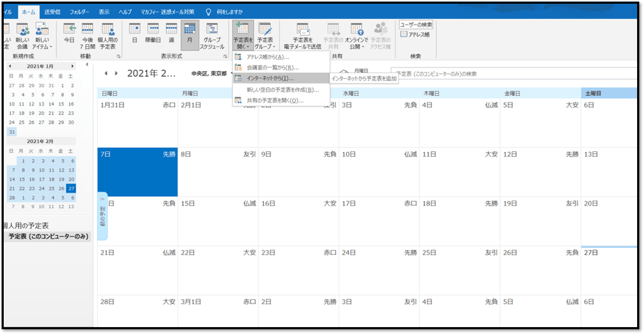644x334 pixels.
Task: Click 予定表を電子メールで送信 icon
Action: pos(302,35)
